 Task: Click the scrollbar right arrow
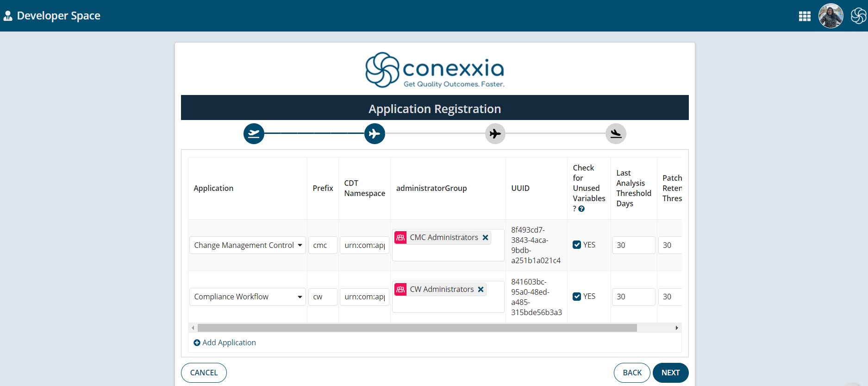tap(677, 328)
